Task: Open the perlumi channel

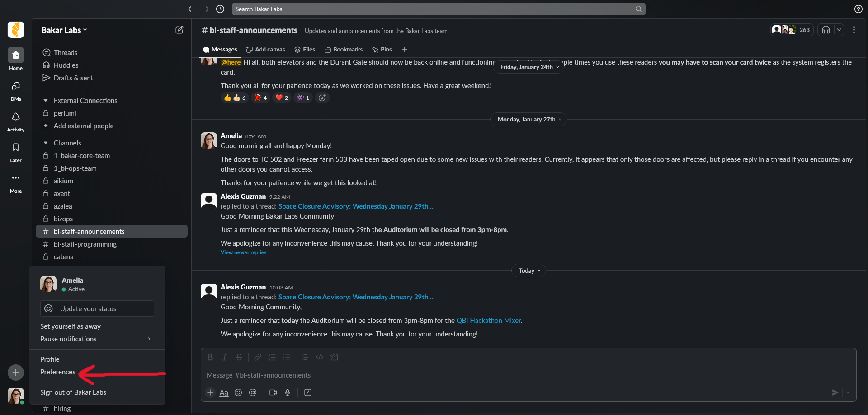Action: click(65, 113)
